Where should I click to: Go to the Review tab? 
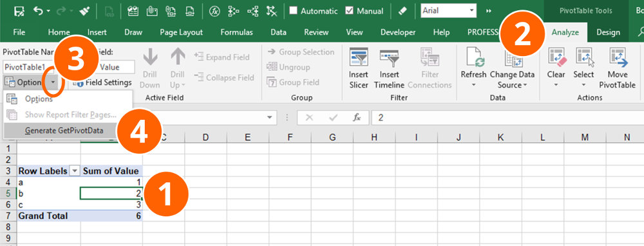click(316, 32)
